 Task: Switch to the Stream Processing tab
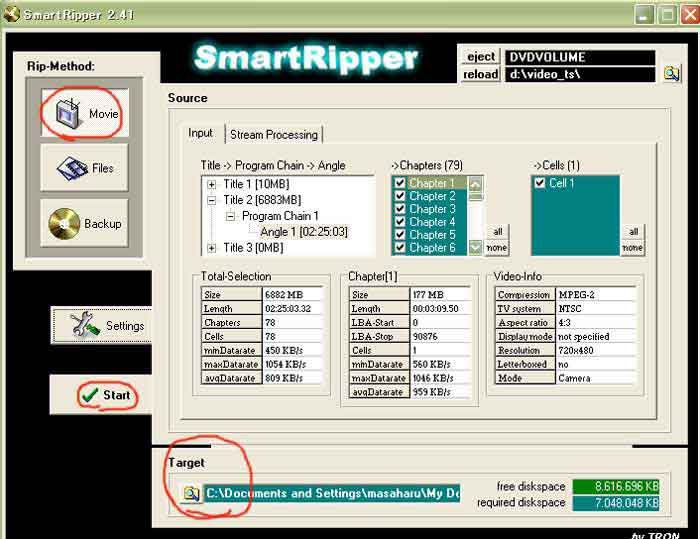tap(274, 134)
